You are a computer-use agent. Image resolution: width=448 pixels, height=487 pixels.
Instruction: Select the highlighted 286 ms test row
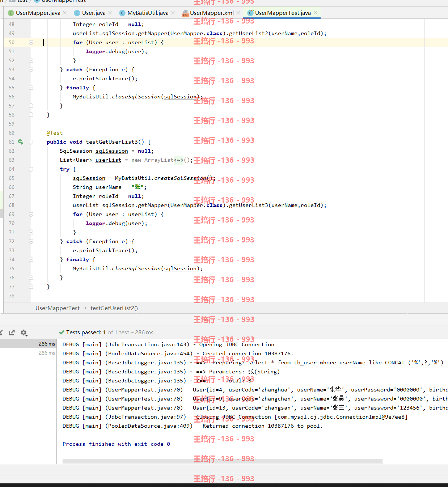coord(28,344)
